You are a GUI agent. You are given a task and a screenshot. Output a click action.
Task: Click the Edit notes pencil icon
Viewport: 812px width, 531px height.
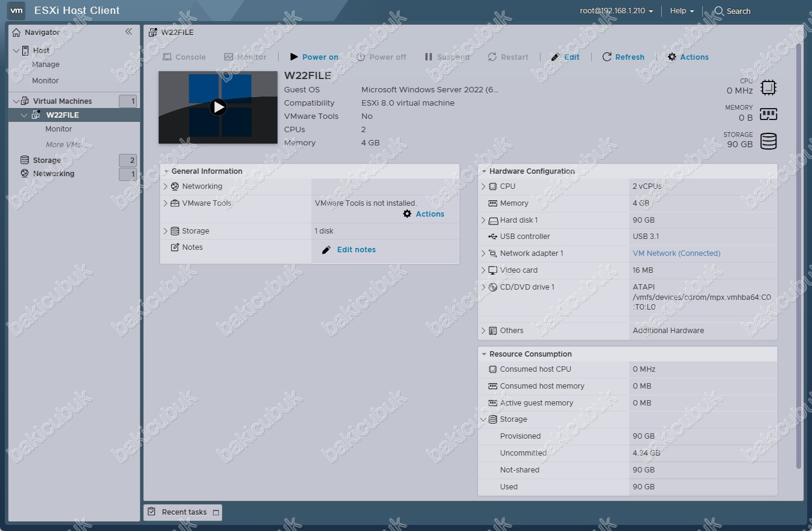point(326,250)
